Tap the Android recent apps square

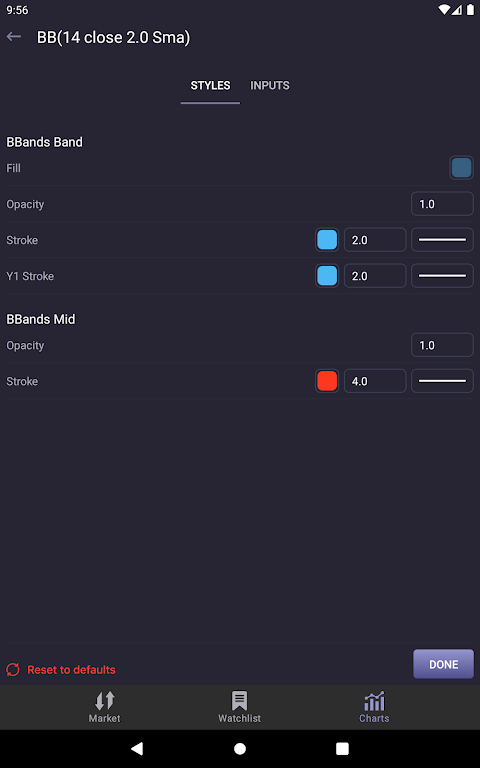pyautogui.click(x=342, y=748)
